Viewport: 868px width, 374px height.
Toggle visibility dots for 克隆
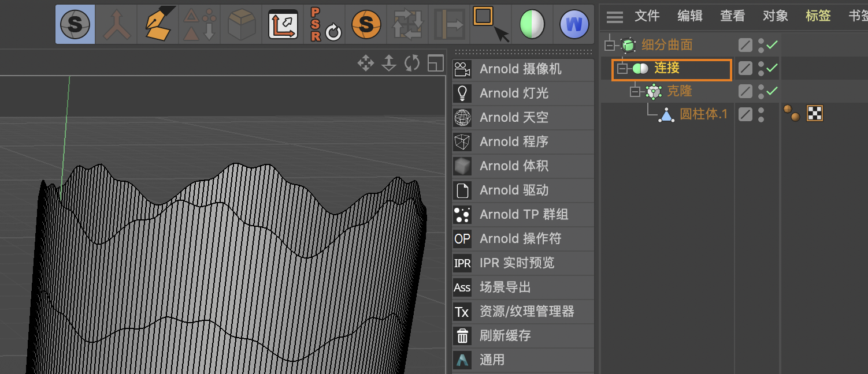point(761,91)
